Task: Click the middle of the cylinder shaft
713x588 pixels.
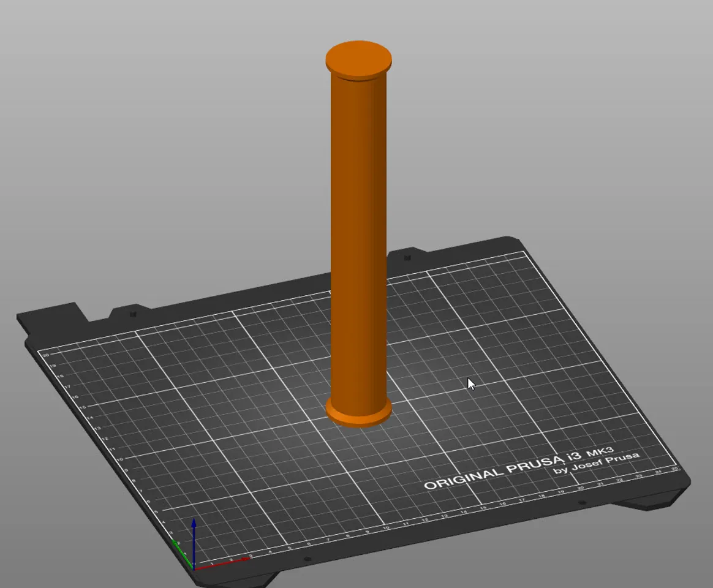Action: pyautogui.click(x=358, y=245)
